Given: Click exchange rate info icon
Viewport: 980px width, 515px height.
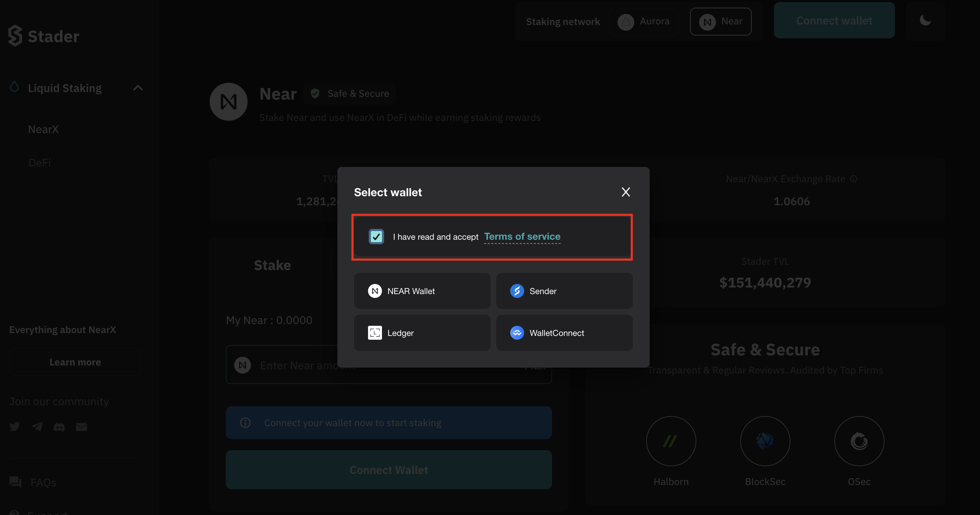Looking at the screenshot, I should coord(853,179).
